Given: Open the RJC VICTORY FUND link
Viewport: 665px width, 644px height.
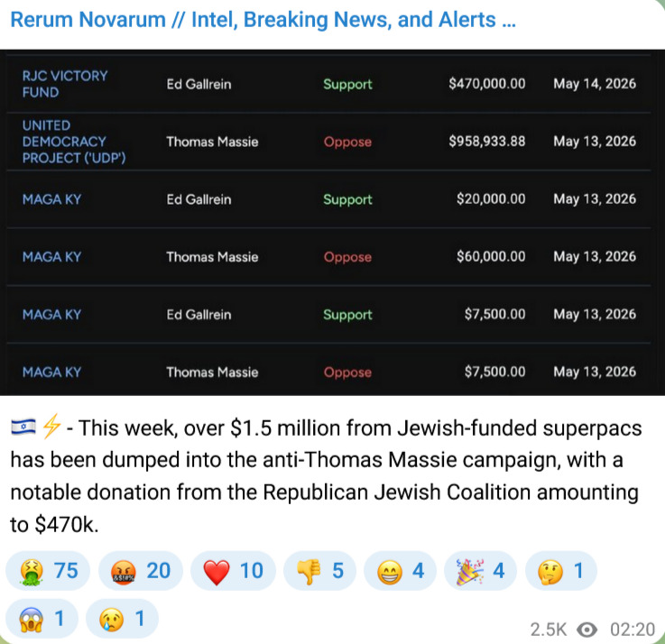Looking at the screenshot, I should 65,84.
